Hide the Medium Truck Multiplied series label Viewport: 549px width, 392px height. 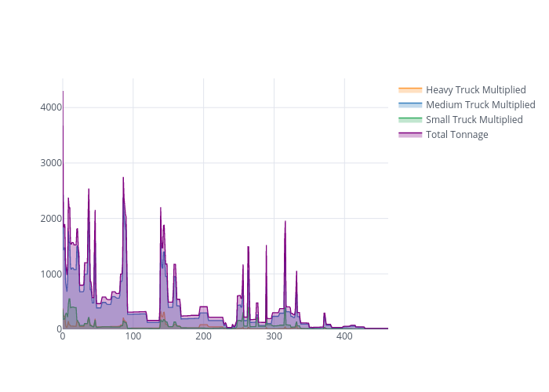[x=480, y=105]
